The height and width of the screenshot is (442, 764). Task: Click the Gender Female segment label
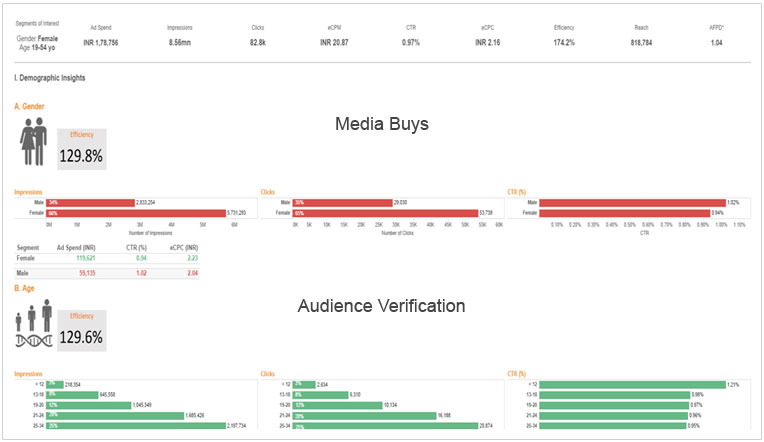[x=37, y=38]
